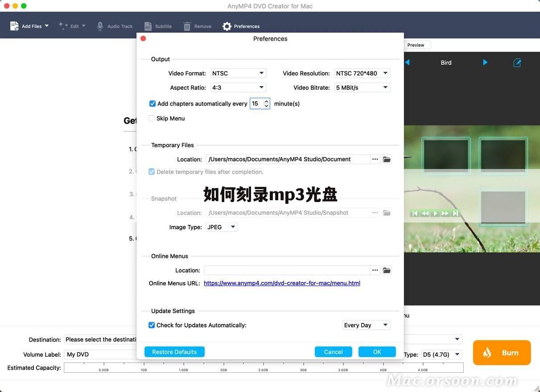
Task: Close the Preferences dialog with red button
Action: (x=143, y=38)
